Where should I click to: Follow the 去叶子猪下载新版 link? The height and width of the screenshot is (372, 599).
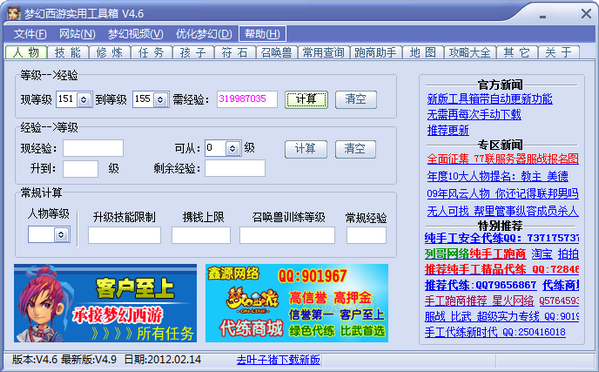tap(278, 359)
